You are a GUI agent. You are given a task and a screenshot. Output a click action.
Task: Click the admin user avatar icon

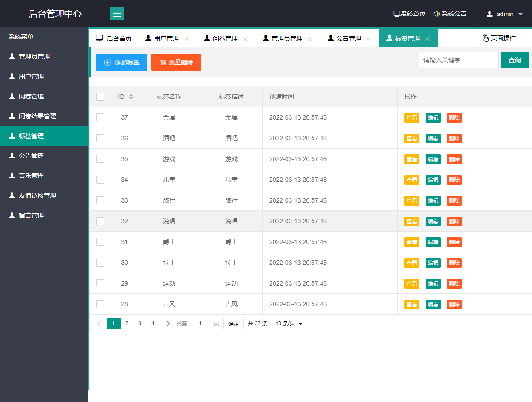[490, 14]
